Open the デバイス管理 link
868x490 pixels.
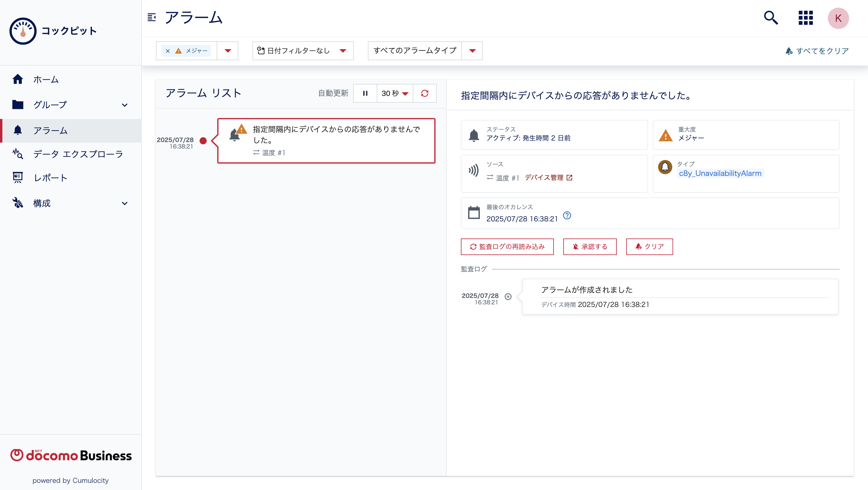click(549, 178)
